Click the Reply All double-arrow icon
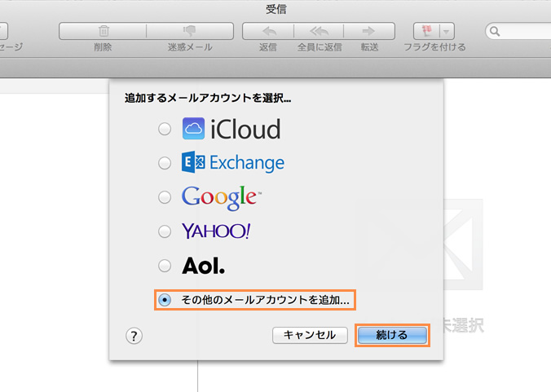 coord(319,32)
